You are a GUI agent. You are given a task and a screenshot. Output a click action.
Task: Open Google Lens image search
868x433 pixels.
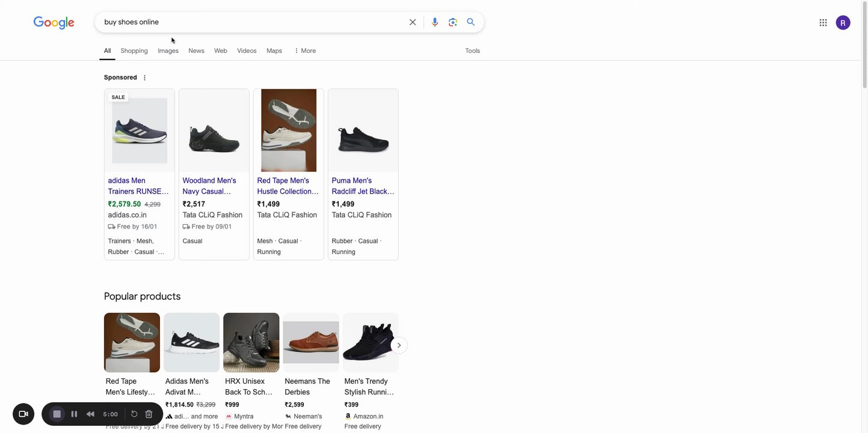click(453, 22)
